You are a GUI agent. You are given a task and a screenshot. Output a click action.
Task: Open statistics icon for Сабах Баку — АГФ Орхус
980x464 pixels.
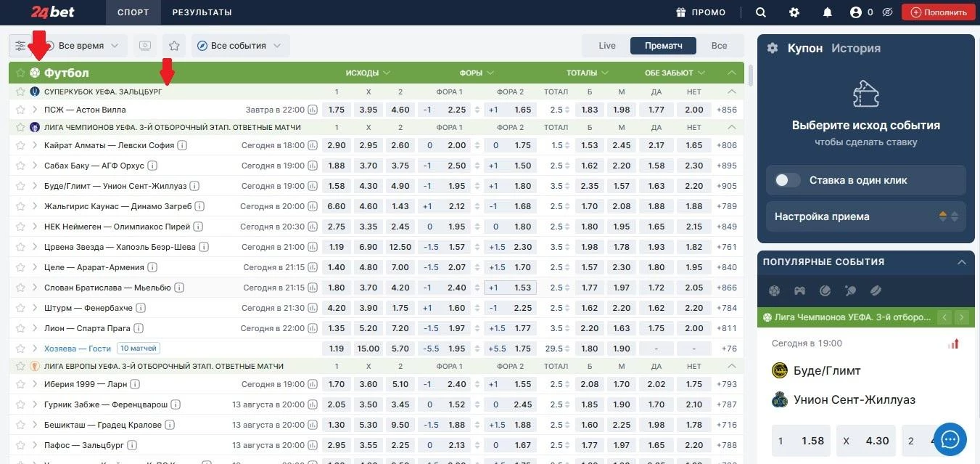click(313, 166)
